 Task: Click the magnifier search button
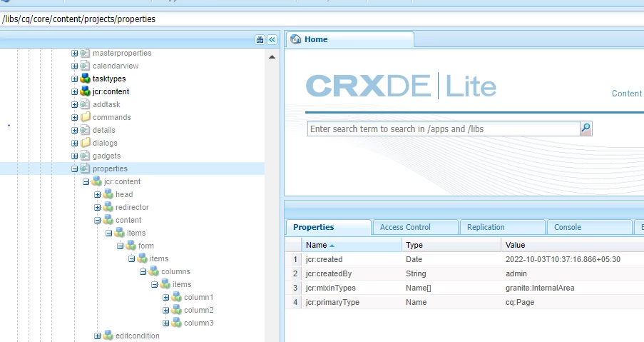pyautogui.click(x=586, y=129)
